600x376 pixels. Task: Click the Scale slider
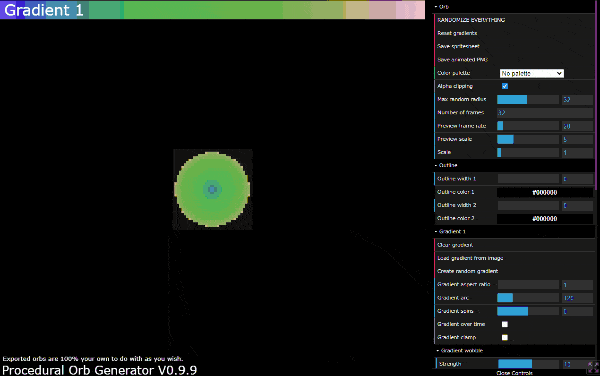tap(528, 152)
